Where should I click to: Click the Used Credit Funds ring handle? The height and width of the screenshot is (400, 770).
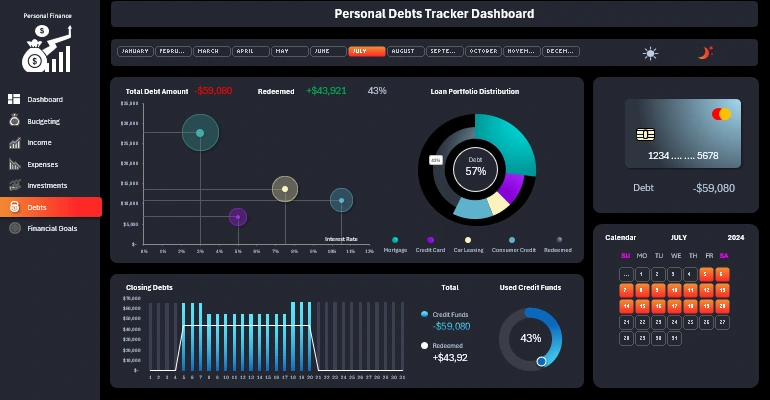pyautogui.click(x=541, y=361)
